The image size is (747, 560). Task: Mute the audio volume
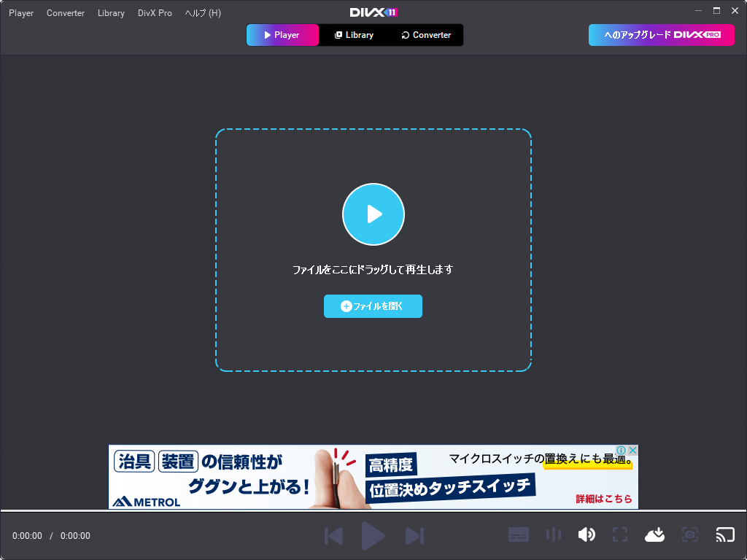pos(587,534)
